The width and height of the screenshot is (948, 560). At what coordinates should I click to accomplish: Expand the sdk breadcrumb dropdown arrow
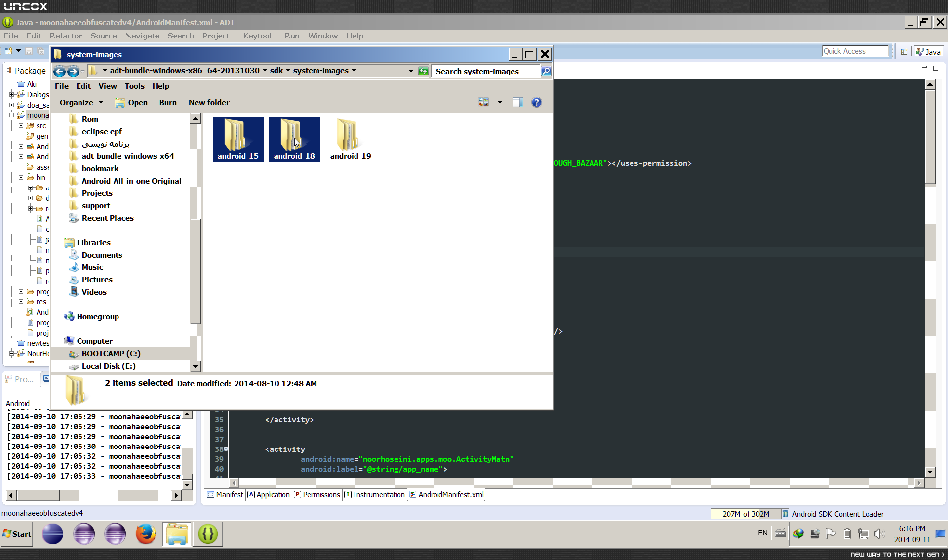[288, 71]
